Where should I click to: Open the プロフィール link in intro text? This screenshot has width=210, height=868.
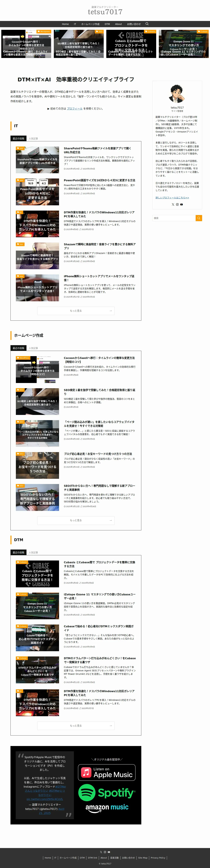tap(75, 109)
